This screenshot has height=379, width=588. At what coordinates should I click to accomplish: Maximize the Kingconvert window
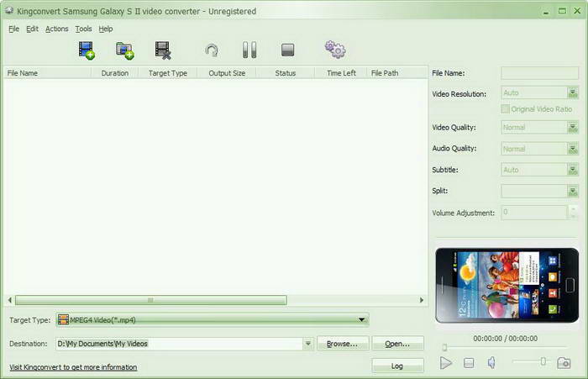click(x=562, y=11)
